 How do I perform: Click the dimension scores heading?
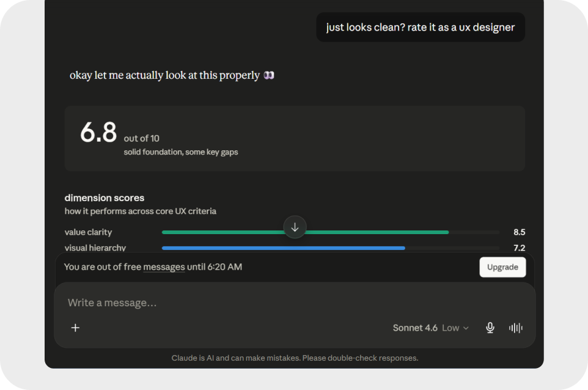[x=105, y=197]
